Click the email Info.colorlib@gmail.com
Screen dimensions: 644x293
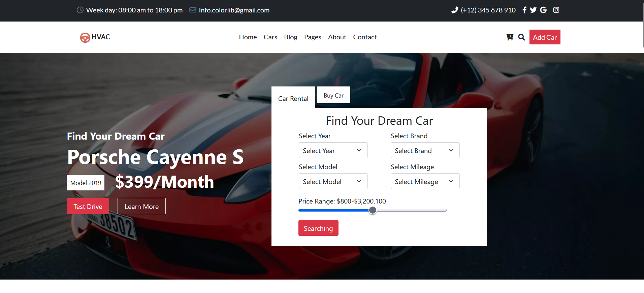[x=234, y=10]
